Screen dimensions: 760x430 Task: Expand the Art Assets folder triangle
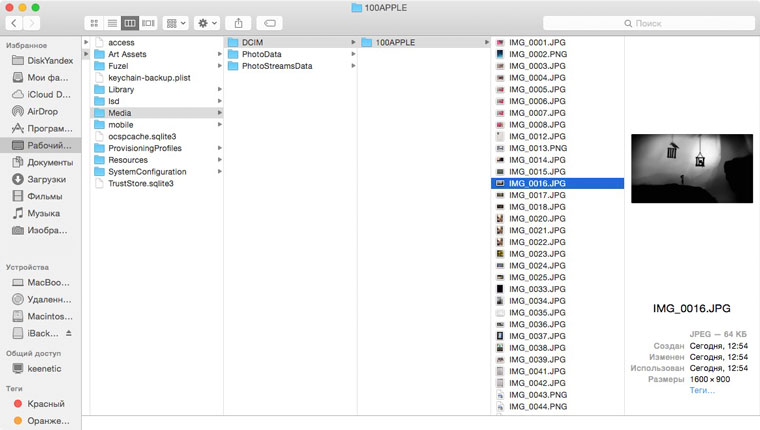[86, 54]
